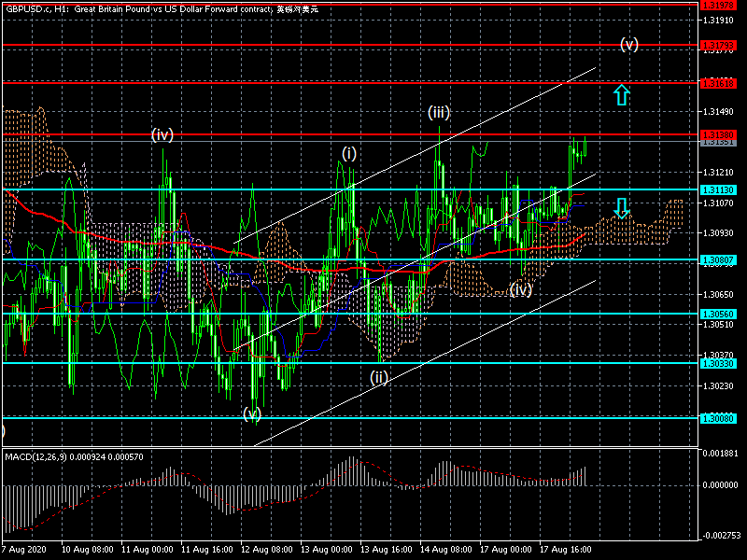Click the 1.30807 cyan price tag
747x560 pixels.
click(718, 259)
